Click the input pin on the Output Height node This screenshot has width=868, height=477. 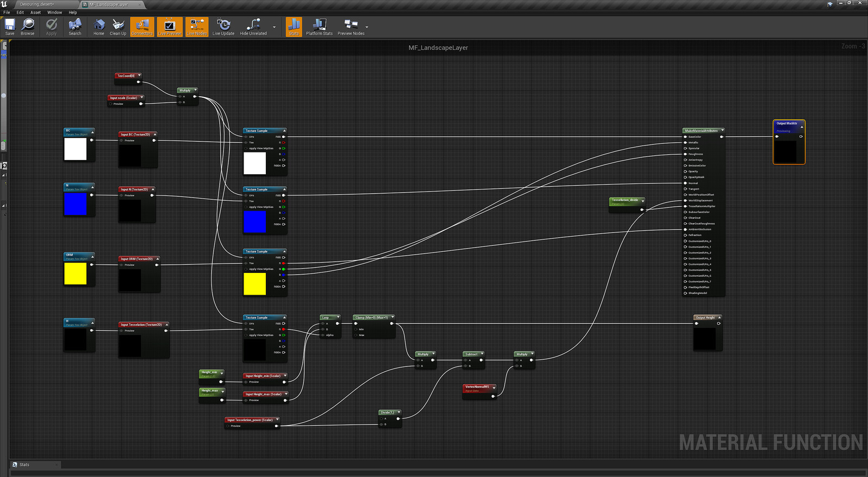(x=697, y=323)
